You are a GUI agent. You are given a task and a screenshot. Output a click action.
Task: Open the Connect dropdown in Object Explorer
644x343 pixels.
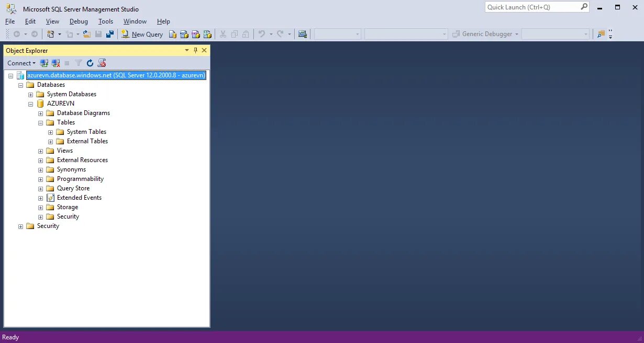21,63
